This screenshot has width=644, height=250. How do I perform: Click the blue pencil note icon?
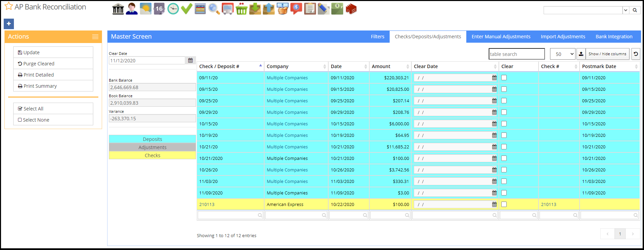[x=324, y=9]
